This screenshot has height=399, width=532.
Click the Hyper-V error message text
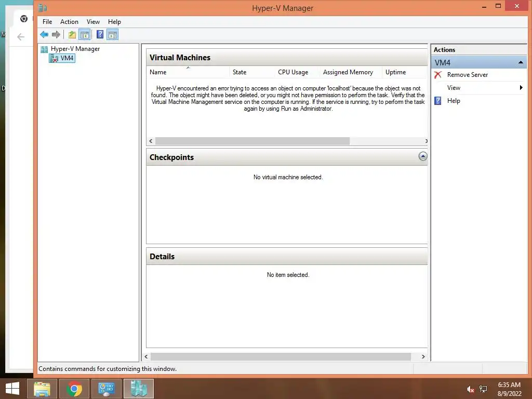(x=288, y=98)
